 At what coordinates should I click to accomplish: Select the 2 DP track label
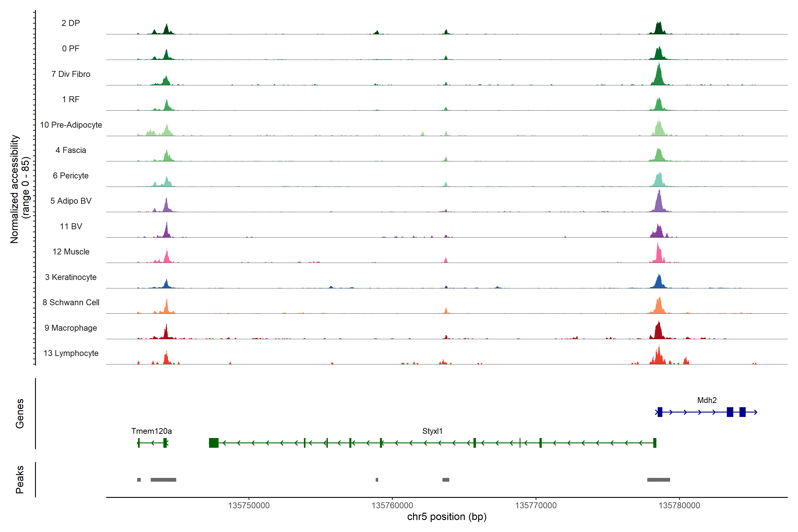(x=70, y=23)
